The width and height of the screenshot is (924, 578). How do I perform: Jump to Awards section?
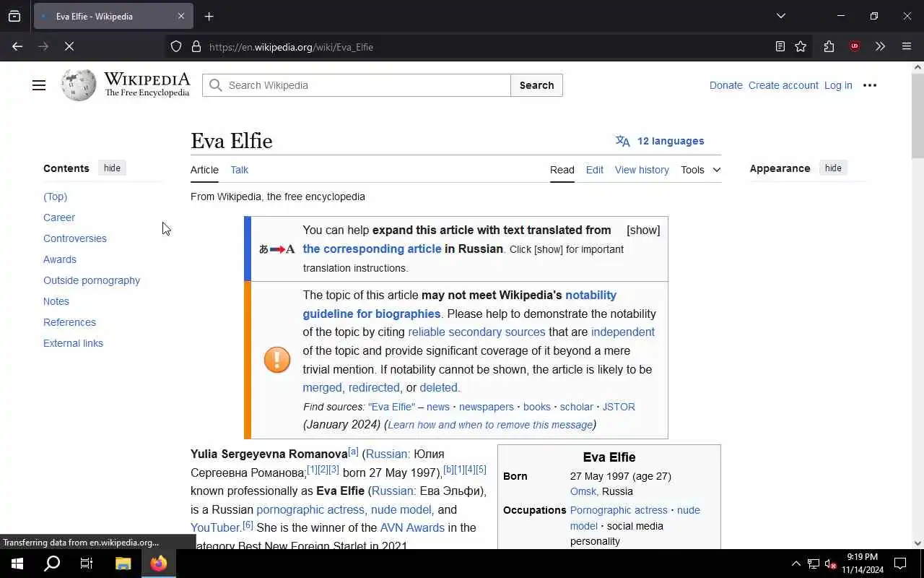pyautogui.click(x=60, y=259)
